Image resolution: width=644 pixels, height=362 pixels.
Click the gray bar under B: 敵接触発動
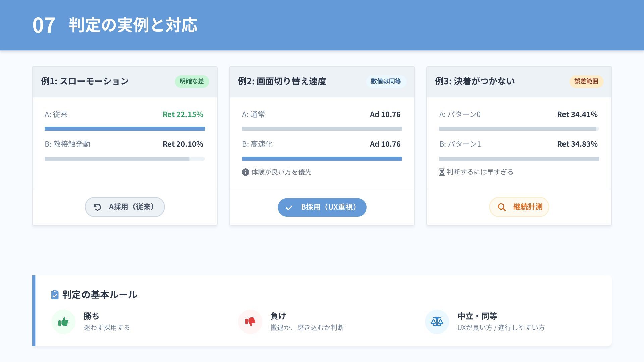tap(117, 159)
